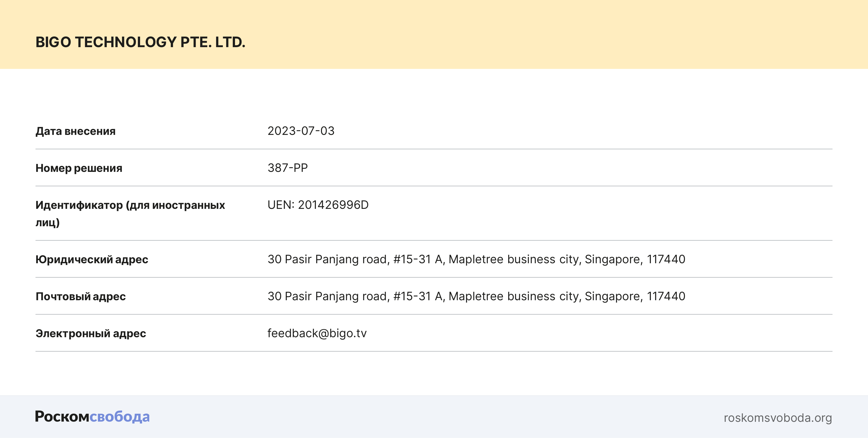Image resolution: width=868 pixels, height=438 pixels.
Task: Click the Роскомсвобода logo
Action: (92, 417)
